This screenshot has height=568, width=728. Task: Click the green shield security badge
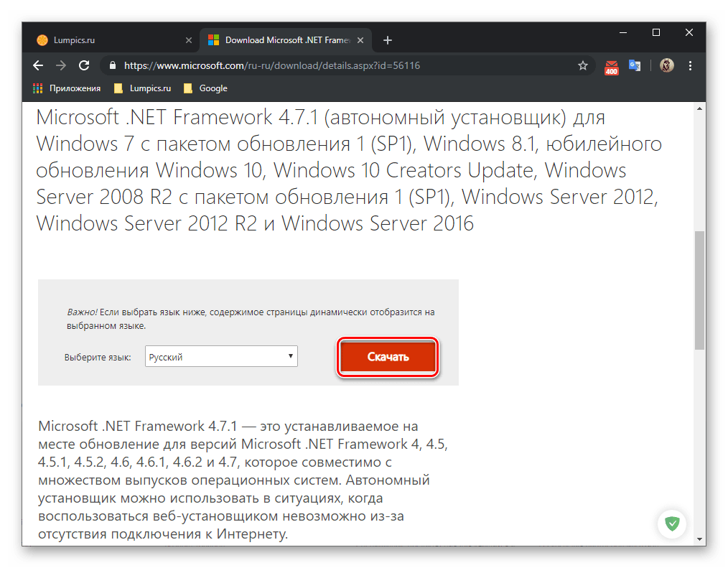click(x=673, y=523)
